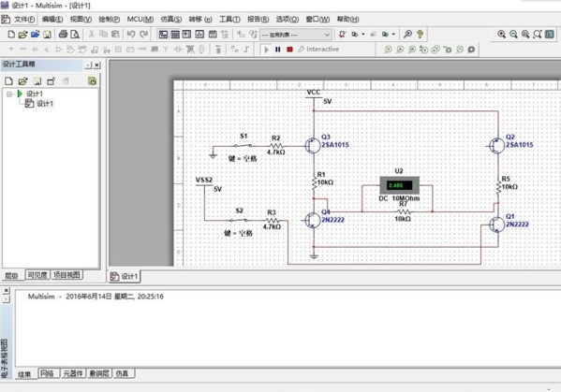The image size is (561, 392).
Task: Open the 仿真 menu
Action: click(171, 20)
